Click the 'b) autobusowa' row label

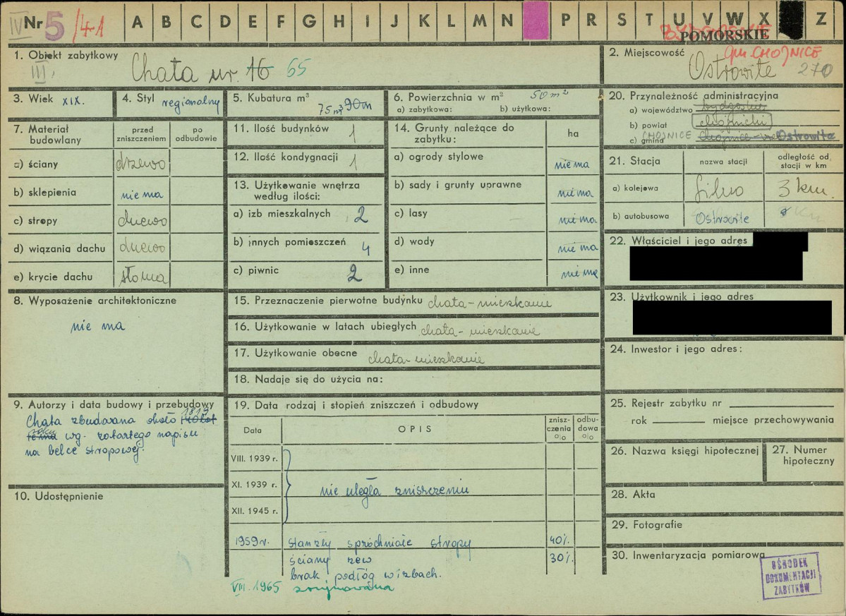[641, 217]
